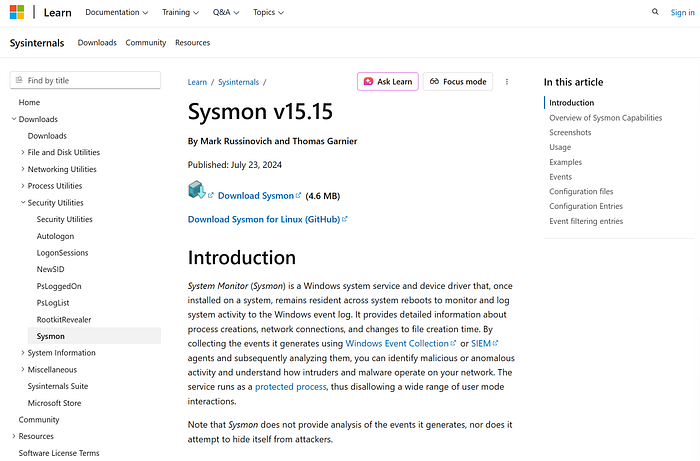Jump to Introduction in article outline
Image resolution: width=700 pixels, height=461 pixels.
[x=571, y=103]
